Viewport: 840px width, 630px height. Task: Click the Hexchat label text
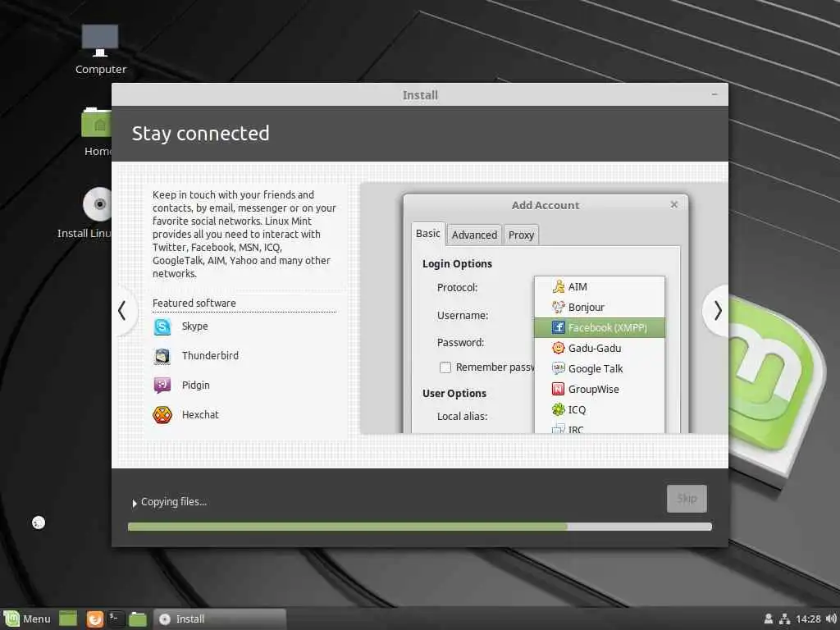pyautogui.click(x=200, y=414)
